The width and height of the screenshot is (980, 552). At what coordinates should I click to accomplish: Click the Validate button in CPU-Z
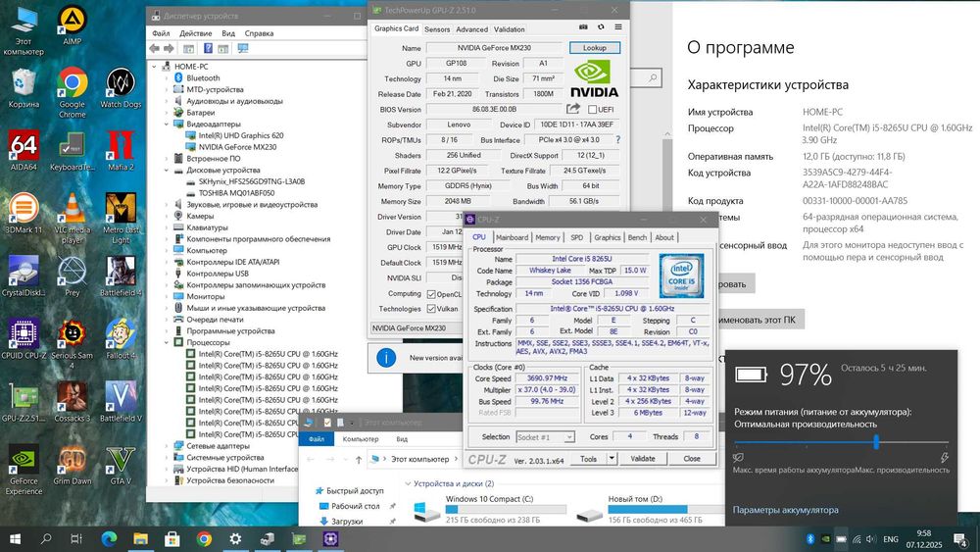coord(643,459)
